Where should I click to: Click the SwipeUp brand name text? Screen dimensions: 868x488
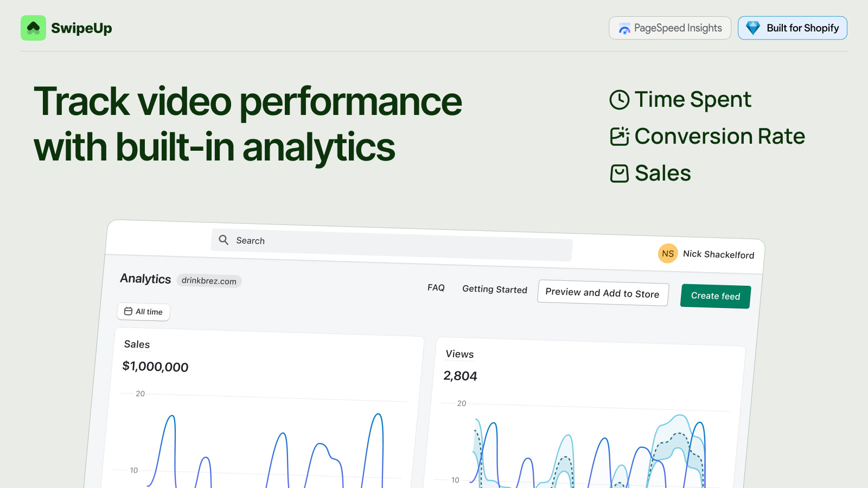[81, 28]
